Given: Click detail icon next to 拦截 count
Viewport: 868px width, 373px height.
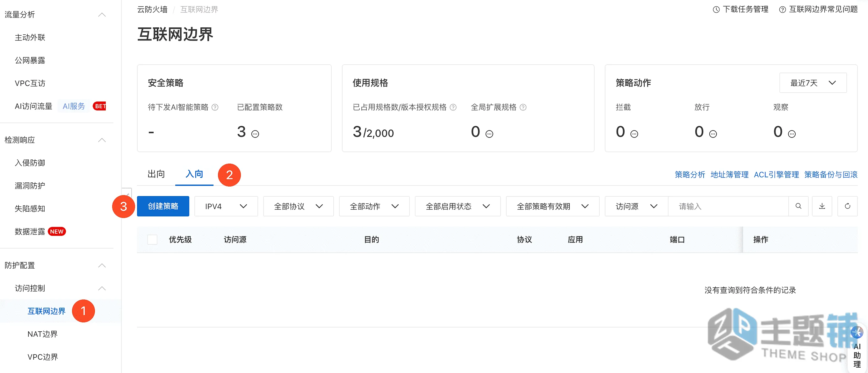Looking at the screenshot, I should [x=634, y=134].
